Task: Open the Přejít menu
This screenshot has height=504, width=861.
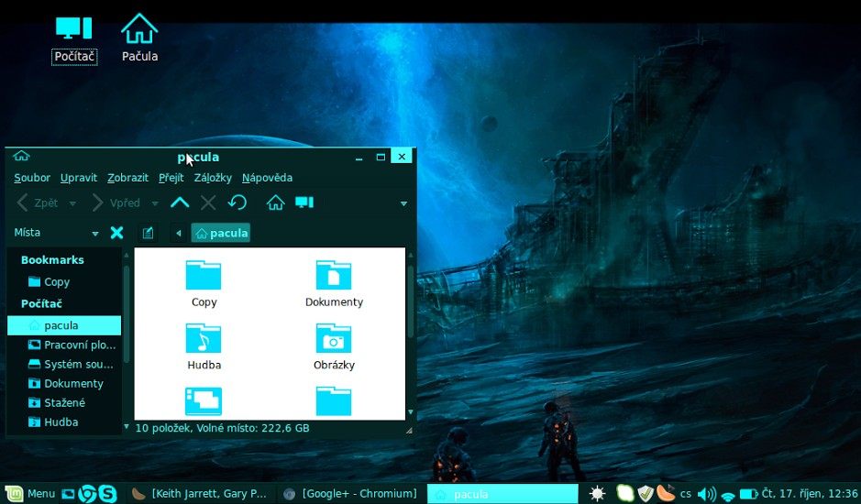Action: coord(171,178)
